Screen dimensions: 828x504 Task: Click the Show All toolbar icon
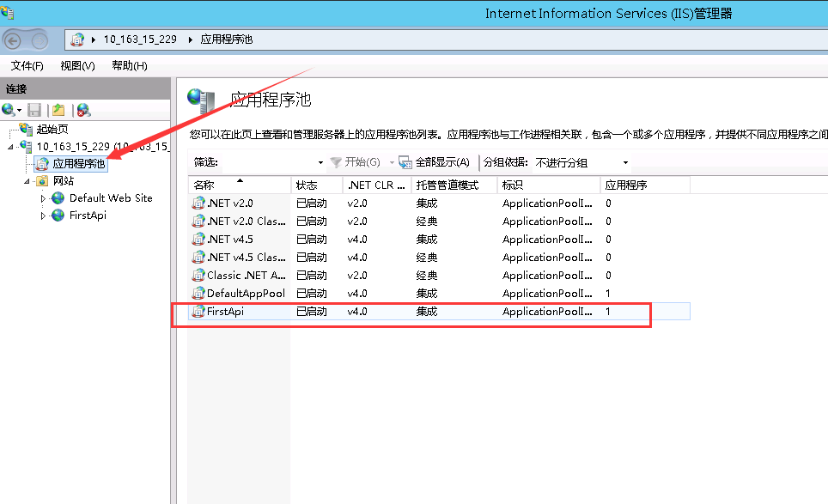405,162
